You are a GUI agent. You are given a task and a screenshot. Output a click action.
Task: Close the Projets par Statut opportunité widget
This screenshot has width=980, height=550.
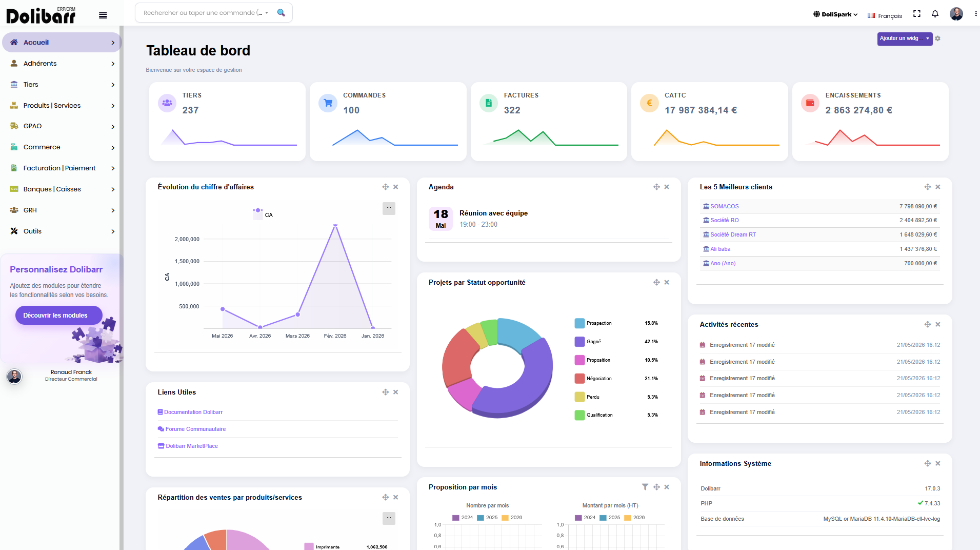coord(667,282)
